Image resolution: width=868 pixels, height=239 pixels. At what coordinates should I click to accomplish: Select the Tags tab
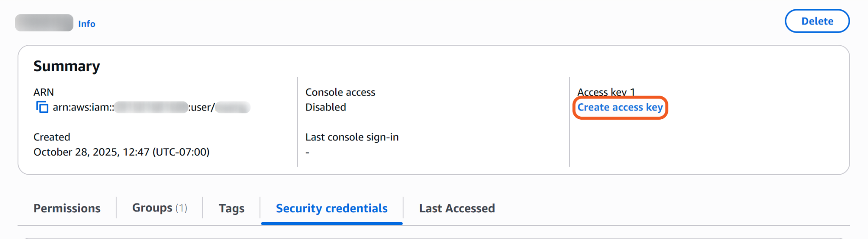coord(231,208)
